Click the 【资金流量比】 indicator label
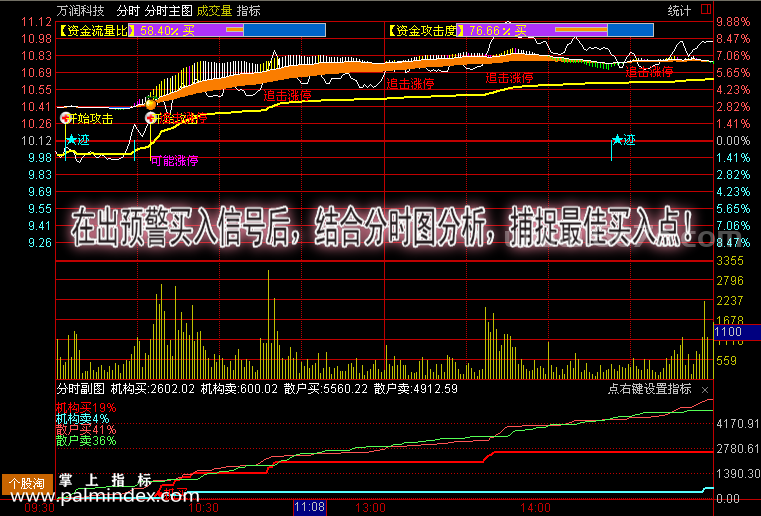This screenshot has height=516, width=761. [96, 31]
